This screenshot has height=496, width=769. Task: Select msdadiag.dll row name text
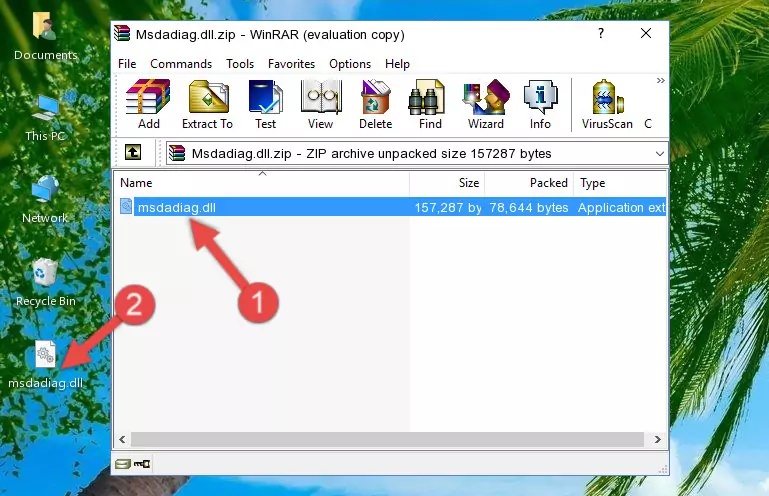177,208
